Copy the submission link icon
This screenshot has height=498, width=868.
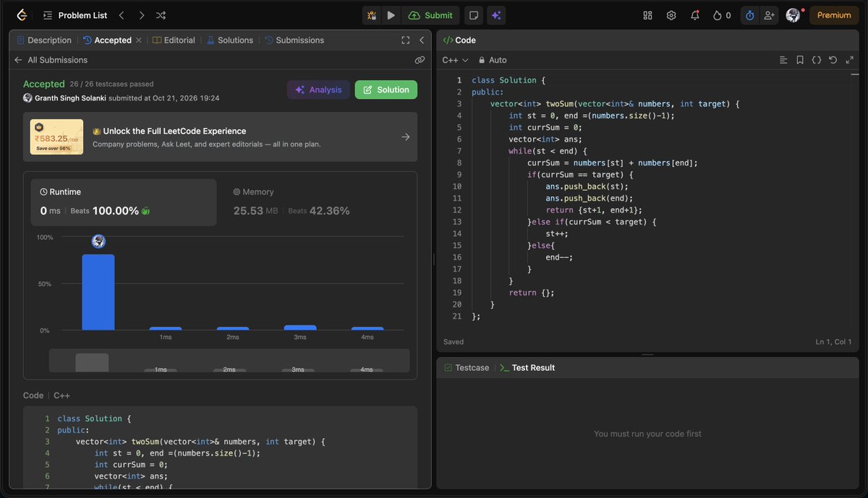420,60
